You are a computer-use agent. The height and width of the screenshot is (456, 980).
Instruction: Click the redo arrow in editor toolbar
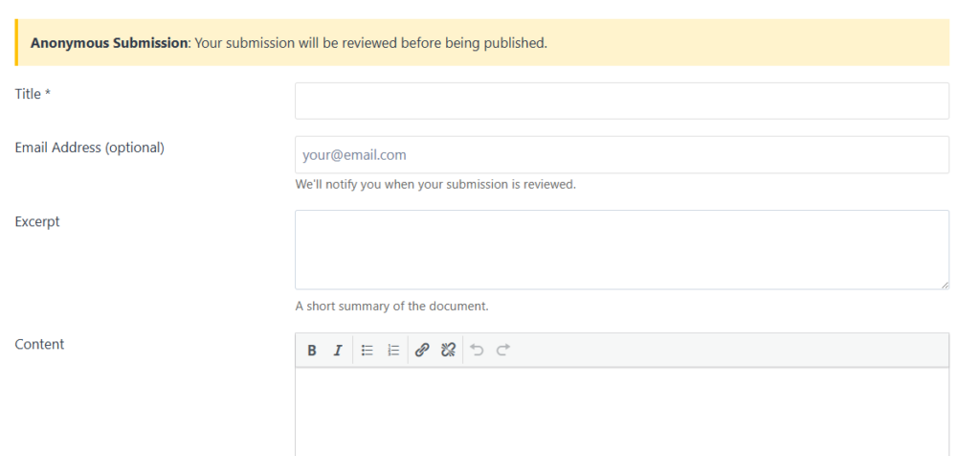click(503, 351)
